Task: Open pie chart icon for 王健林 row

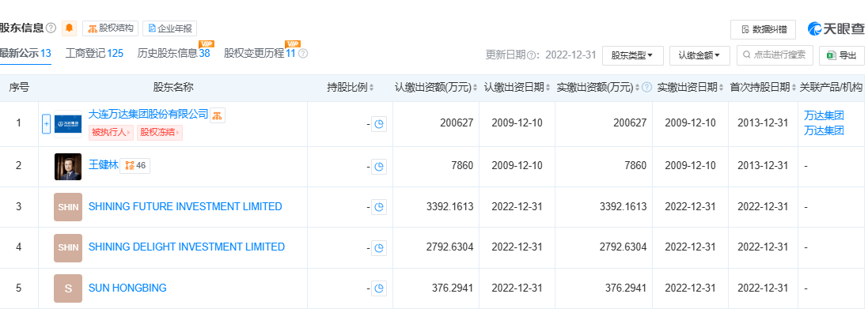Action: click(x=379, y=167)
